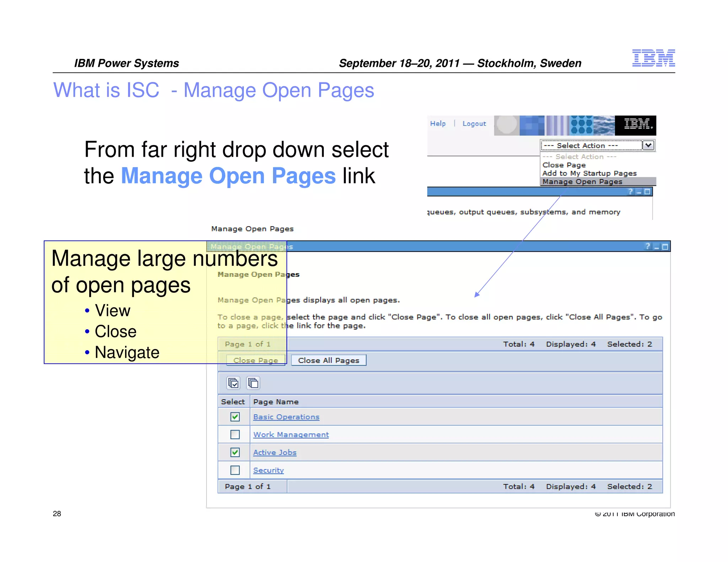Click the Deselect All pages icon
The width and height of the screenshot is (728, 562).
[253, 383]
